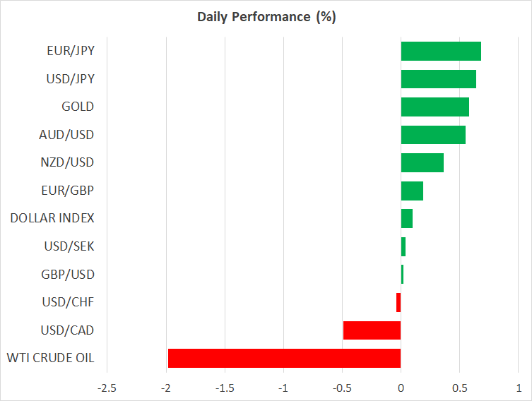
Task: Select the DOLLAR INDEX bar
Action: click(406, 219)
